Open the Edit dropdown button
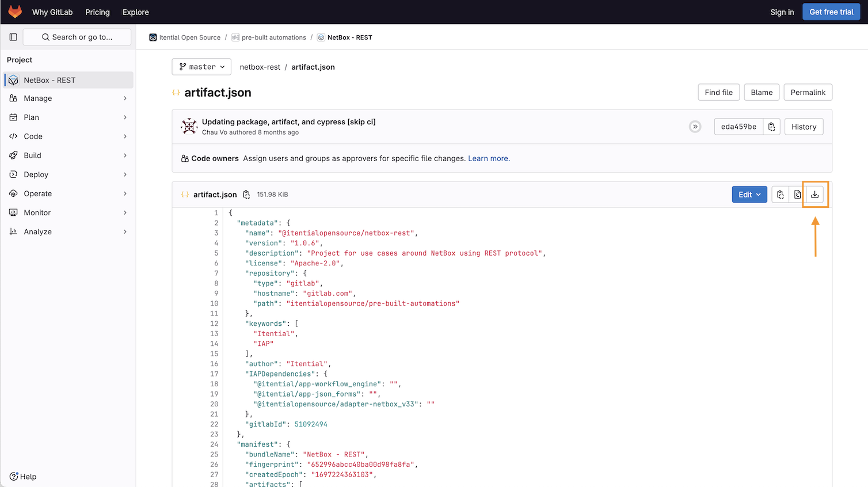Image resolution: width=868 pixels, height=487 pixels. tap(749, 195)
